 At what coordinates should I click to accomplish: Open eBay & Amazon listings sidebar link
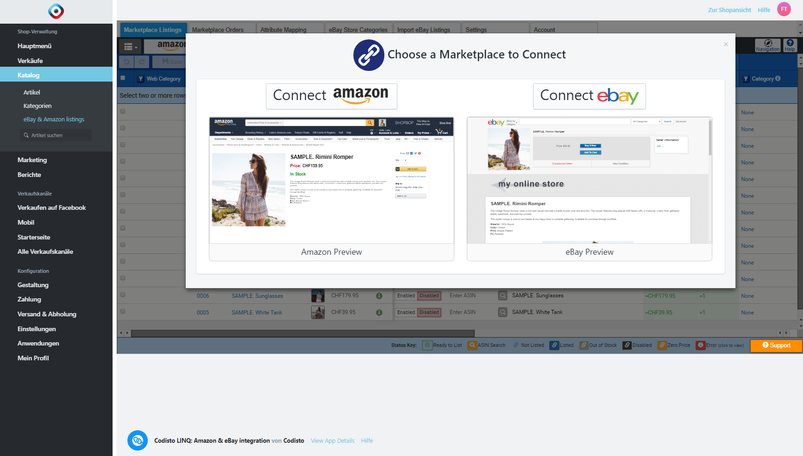54,119
